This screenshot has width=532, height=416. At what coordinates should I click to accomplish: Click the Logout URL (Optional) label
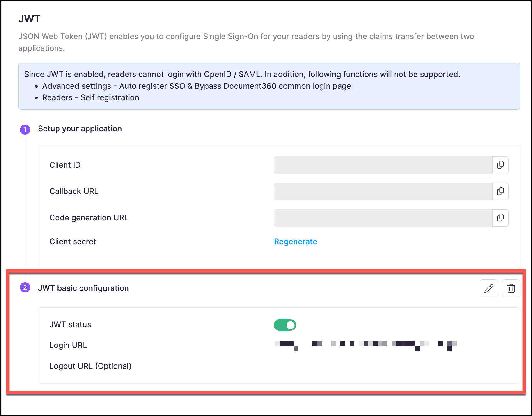[x=90, y=366]
